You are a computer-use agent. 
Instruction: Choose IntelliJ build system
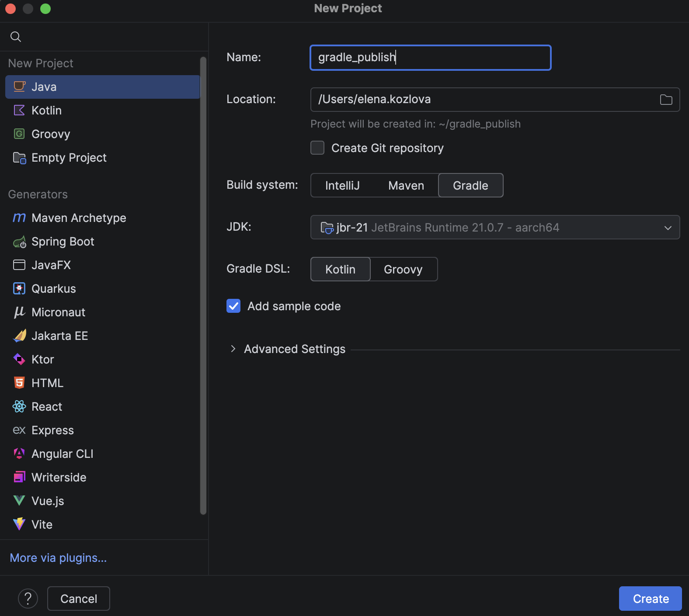342,185
